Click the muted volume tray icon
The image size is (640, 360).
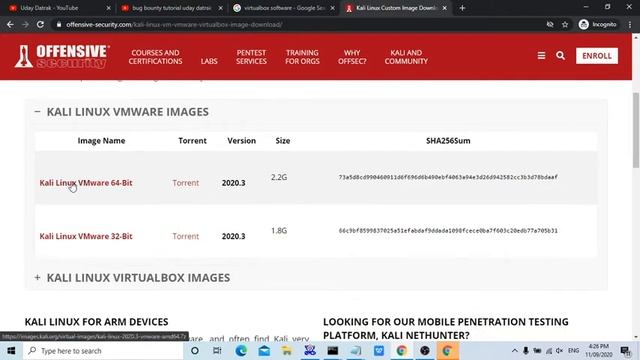click(560, 351)
